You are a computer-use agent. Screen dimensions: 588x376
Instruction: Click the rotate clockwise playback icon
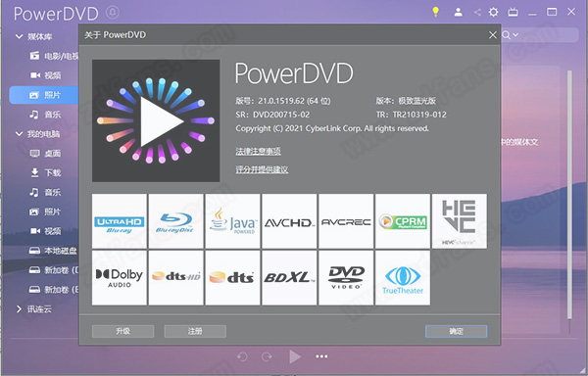point(267,356)
